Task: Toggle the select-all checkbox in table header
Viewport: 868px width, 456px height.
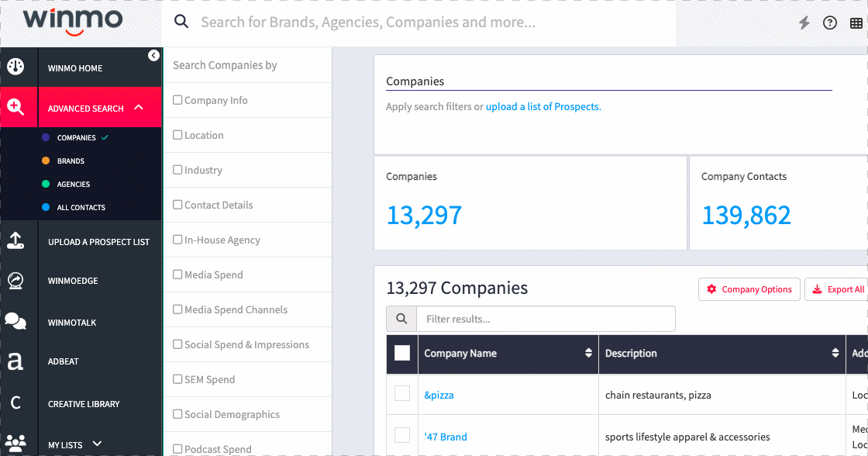Action: (402, 353)
